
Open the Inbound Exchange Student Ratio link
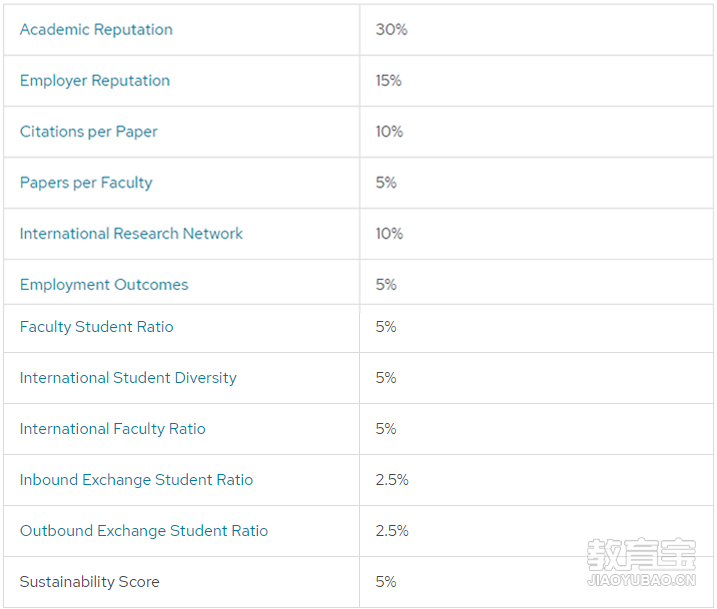click(x=136, y=480)
